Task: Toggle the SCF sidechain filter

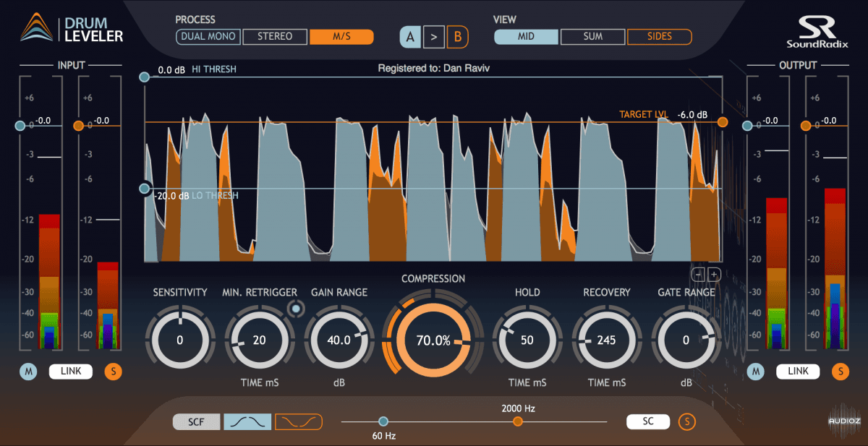Action: 197,421
